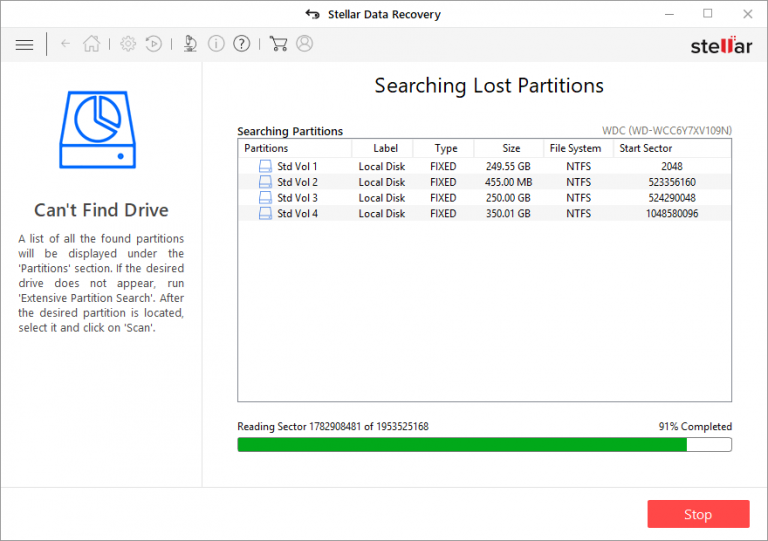Click the 350.01 GB size cell
768x541 pixels.
[508, 213]
